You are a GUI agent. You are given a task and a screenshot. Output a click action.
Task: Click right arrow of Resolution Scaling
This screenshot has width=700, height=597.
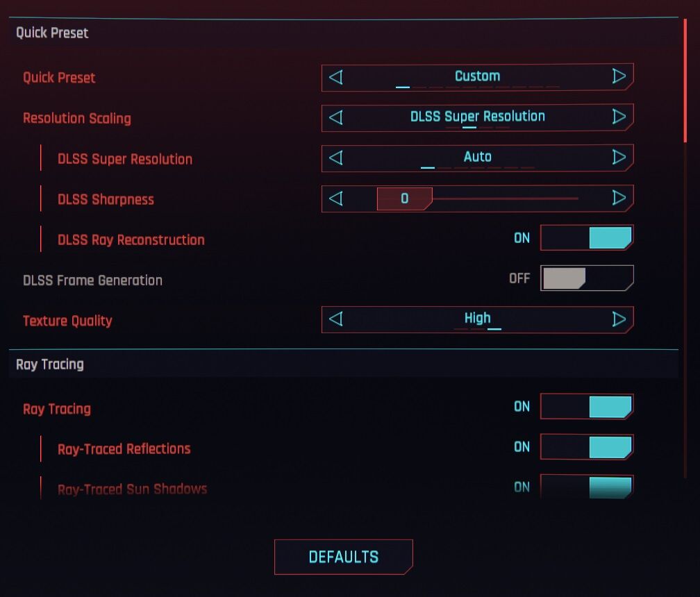point(619,117)
